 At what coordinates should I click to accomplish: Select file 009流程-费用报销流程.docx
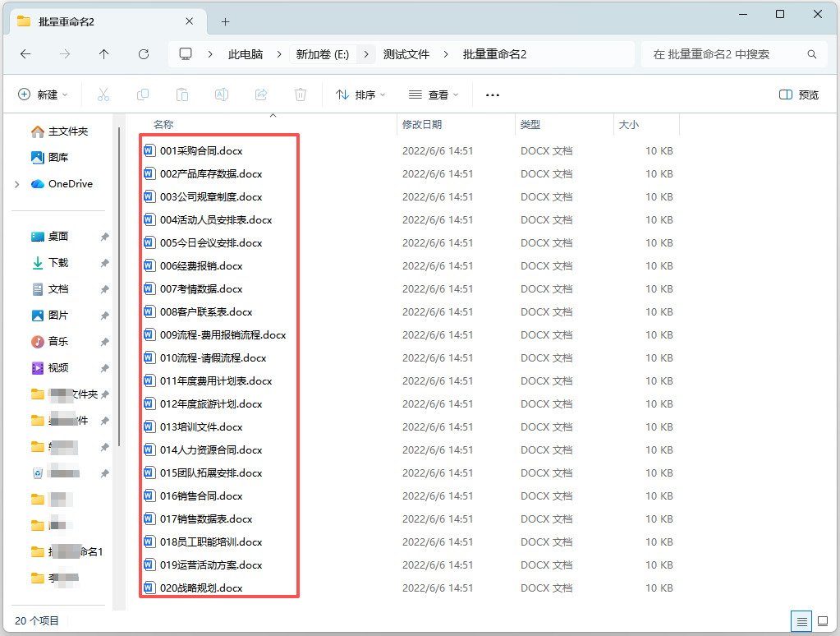223,335
